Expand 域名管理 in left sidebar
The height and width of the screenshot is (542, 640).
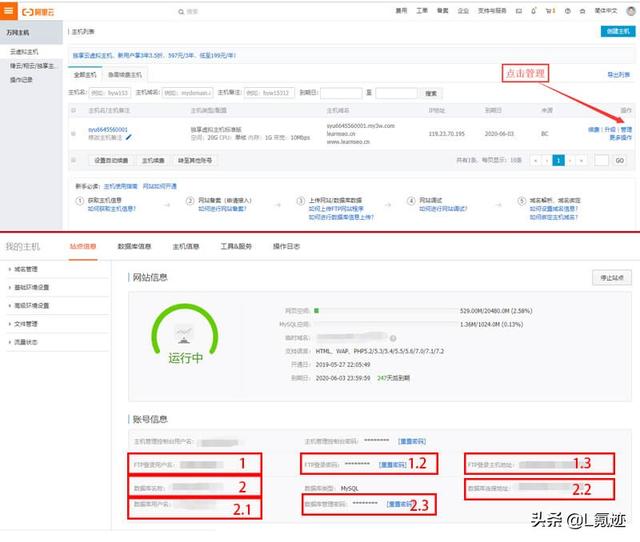pos(26,269)
